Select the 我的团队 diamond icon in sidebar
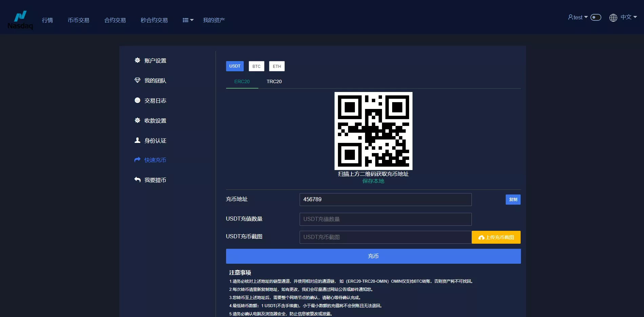644x317 pixels. tap(137, 80)
